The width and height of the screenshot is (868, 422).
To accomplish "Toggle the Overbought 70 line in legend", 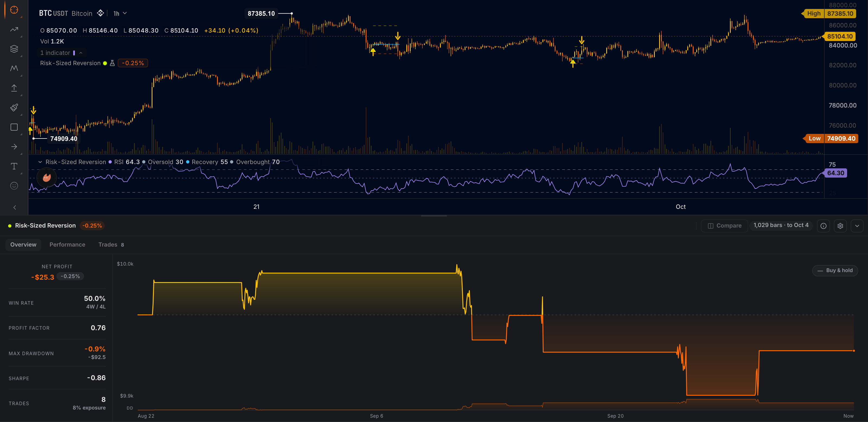I will 231,162.
